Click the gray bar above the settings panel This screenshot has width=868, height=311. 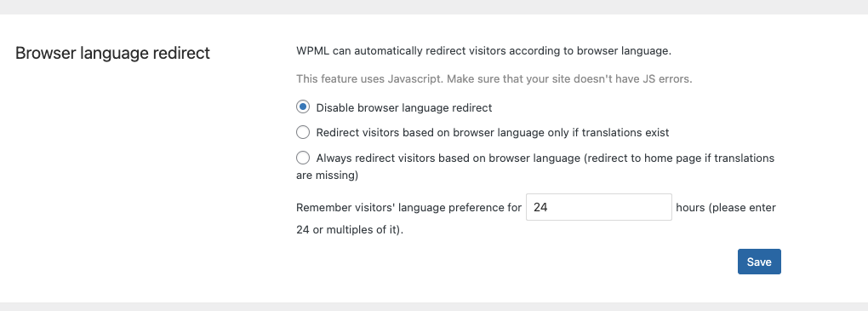[434, 7]
